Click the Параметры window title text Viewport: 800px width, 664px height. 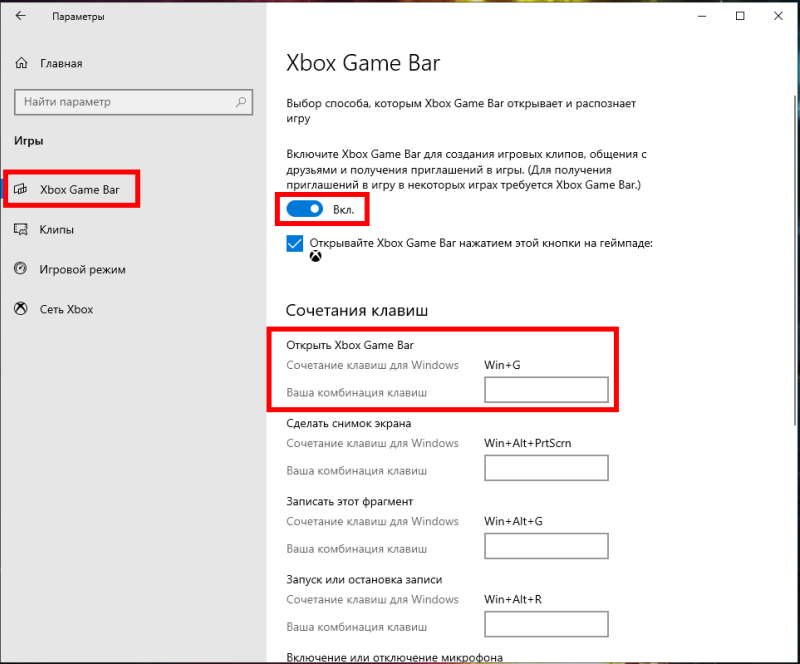(78, 16)
